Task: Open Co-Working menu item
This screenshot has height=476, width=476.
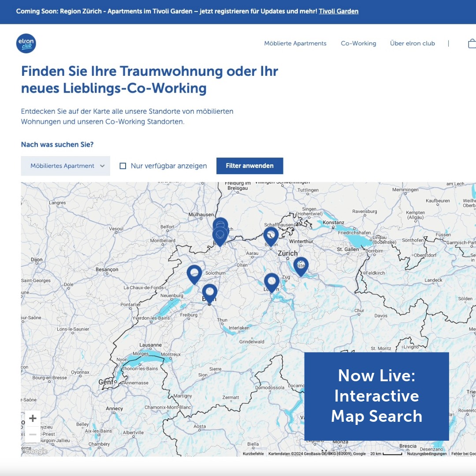Action: (358, 43)
